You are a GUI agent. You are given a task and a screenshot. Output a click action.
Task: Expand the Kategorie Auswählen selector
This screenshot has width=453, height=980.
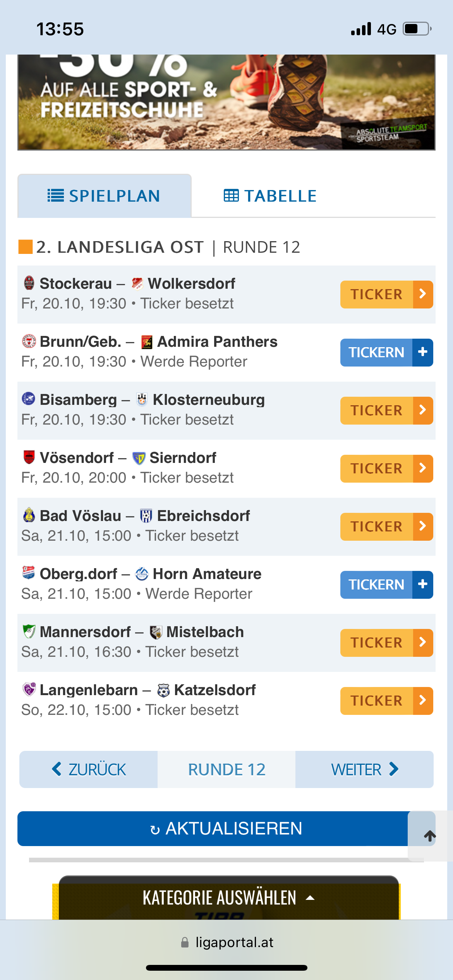pyautogui.click(x=229, y=898)
